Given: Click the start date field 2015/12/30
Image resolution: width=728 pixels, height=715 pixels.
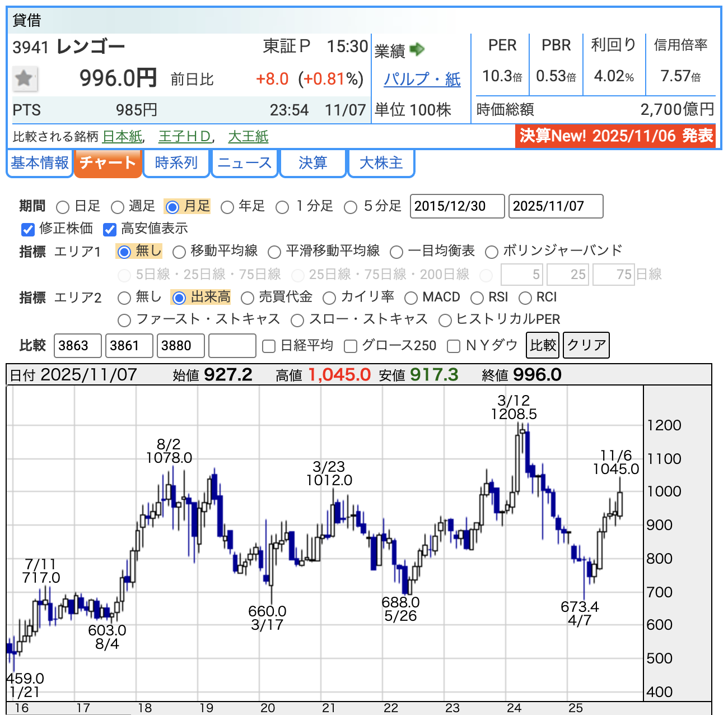Looking at the screenshot, I should coord(457,206).
